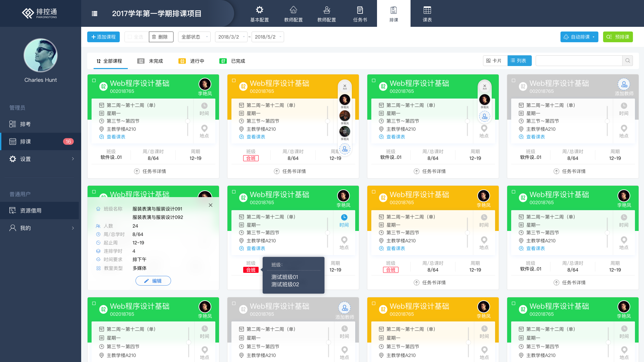
Task: Click the hamburger menu icon beside project title
Action: (95, 13)
